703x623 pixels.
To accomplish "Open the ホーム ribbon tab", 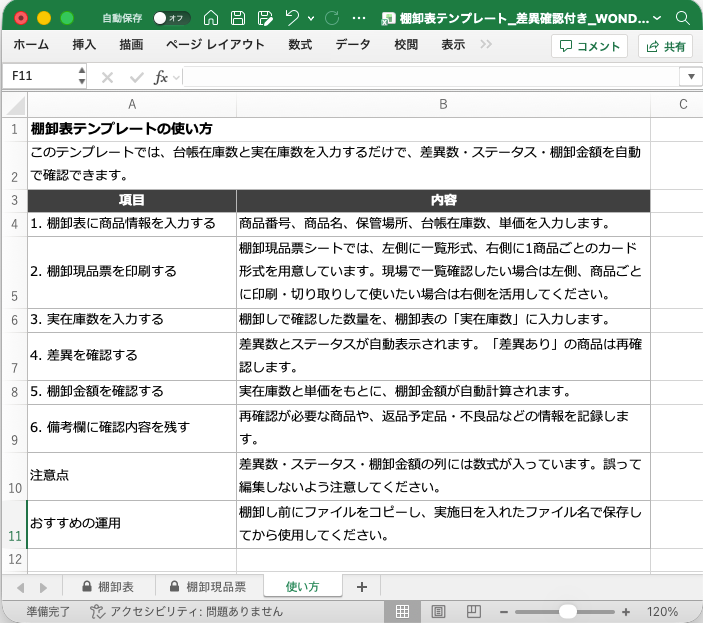I will click(31, 44).
